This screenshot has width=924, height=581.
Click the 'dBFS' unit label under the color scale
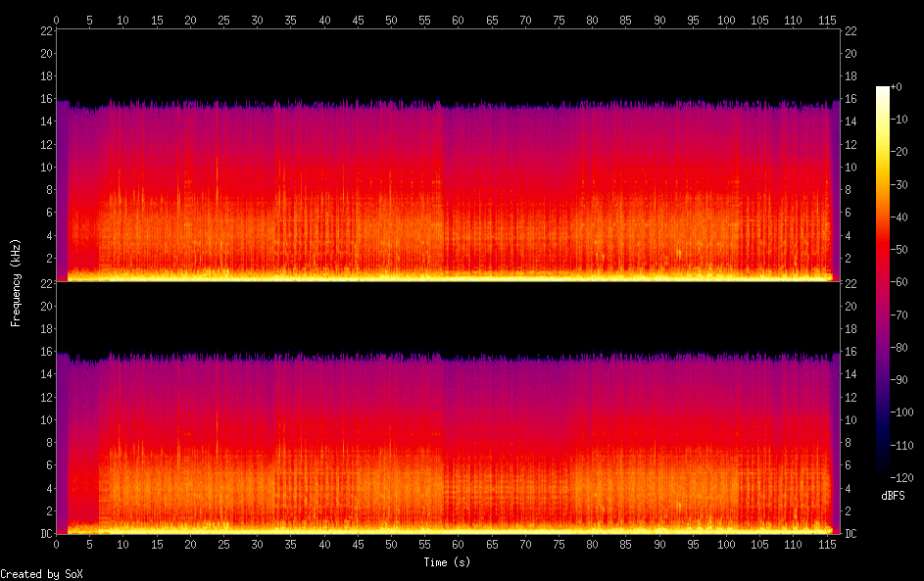893,496
